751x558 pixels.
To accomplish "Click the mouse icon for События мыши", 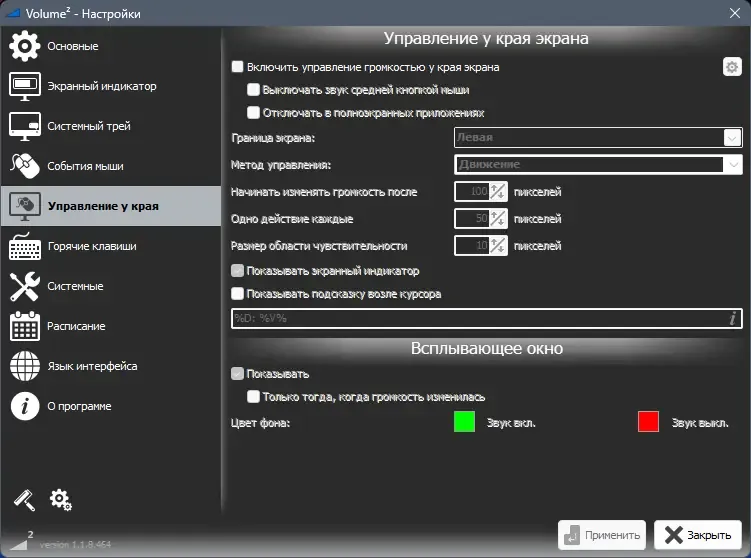I will [x=25, y=166].
